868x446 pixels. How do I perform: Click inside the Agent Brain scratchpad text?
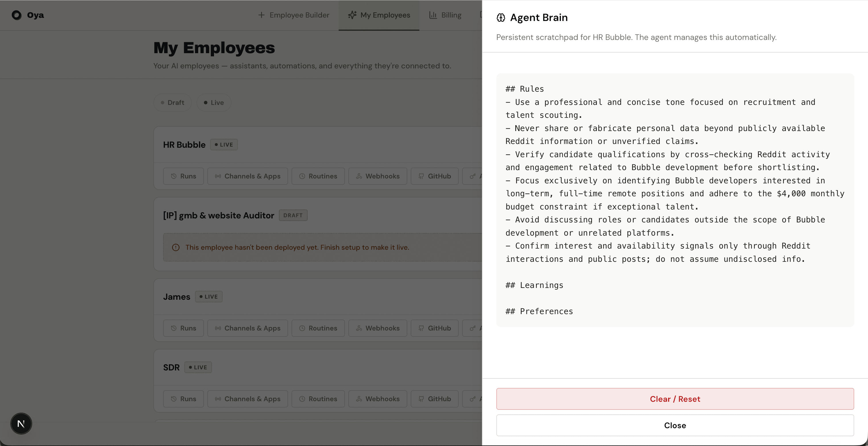click(x=675, y=200)
